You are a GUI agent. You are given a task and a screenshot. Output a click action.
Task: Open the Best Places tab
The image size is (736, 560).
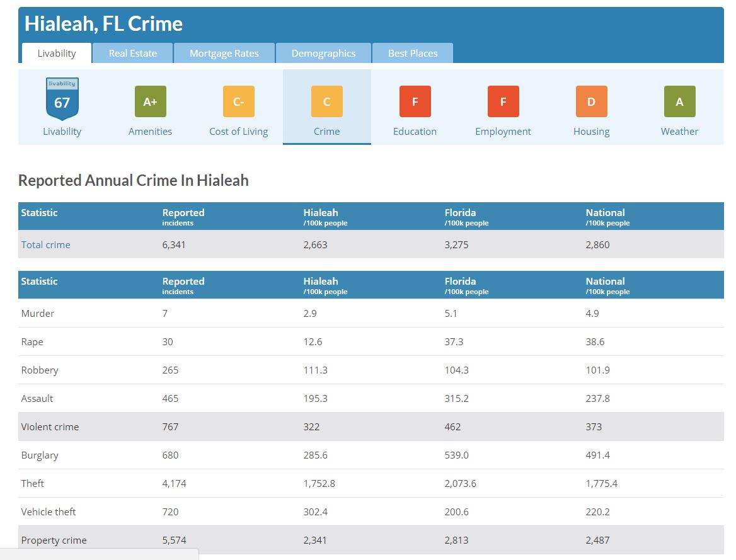coord(413,54)
